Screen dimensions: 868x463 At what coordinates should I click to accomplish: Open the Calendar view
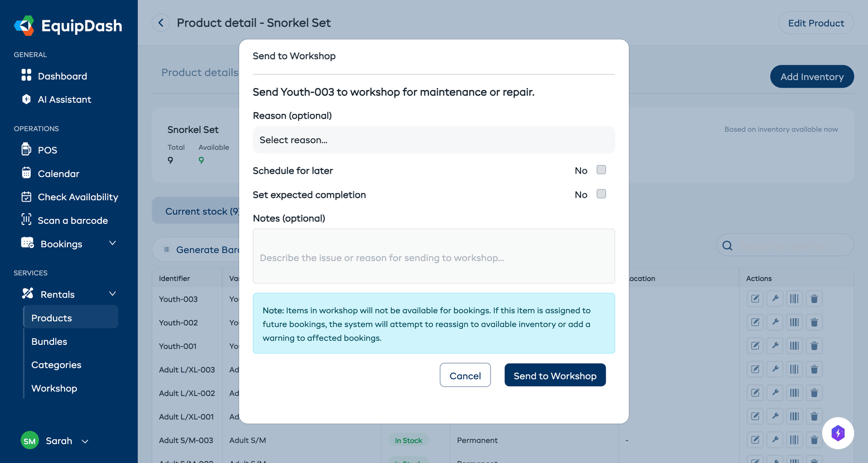click(x=58, y=173)
